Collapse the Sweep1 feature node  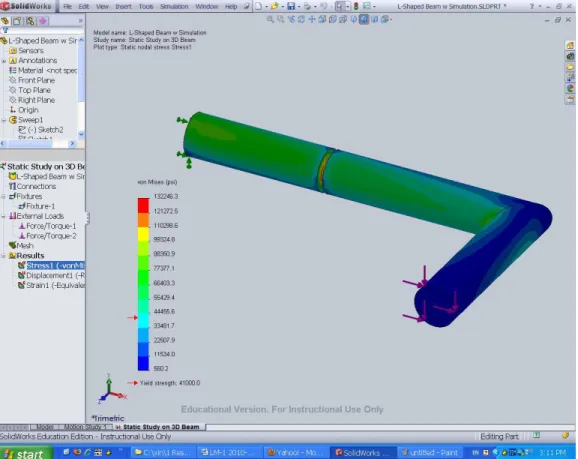tap(4, 120)
